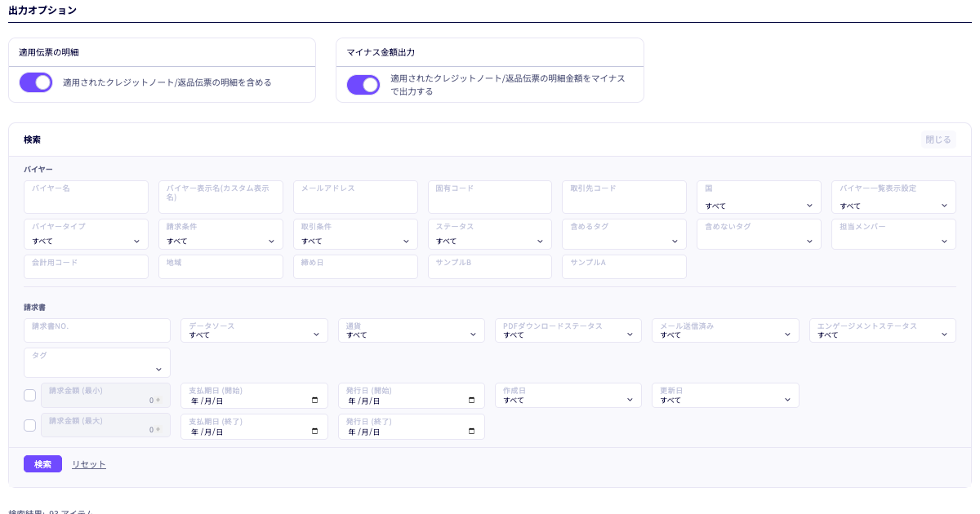
Task: Focus the バイヤー名 input field
Action: (x=87, y=197)
